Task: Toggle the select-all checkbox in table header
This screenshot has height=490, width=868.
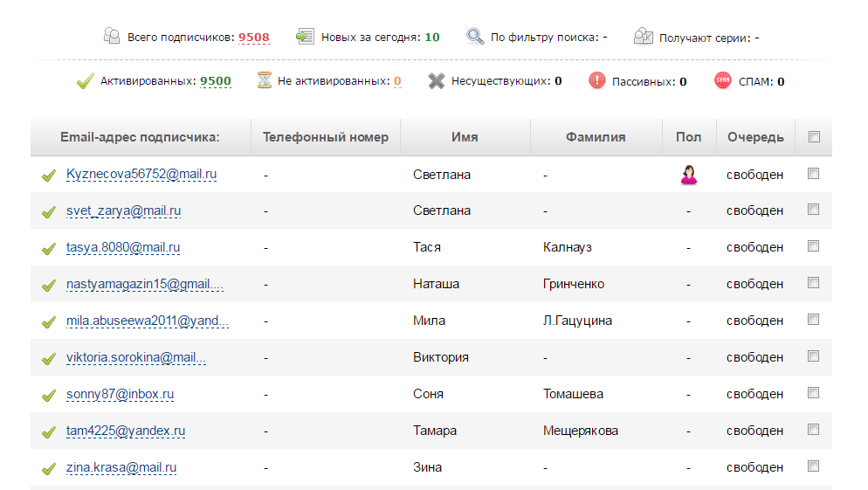Action: click(814, 137)
